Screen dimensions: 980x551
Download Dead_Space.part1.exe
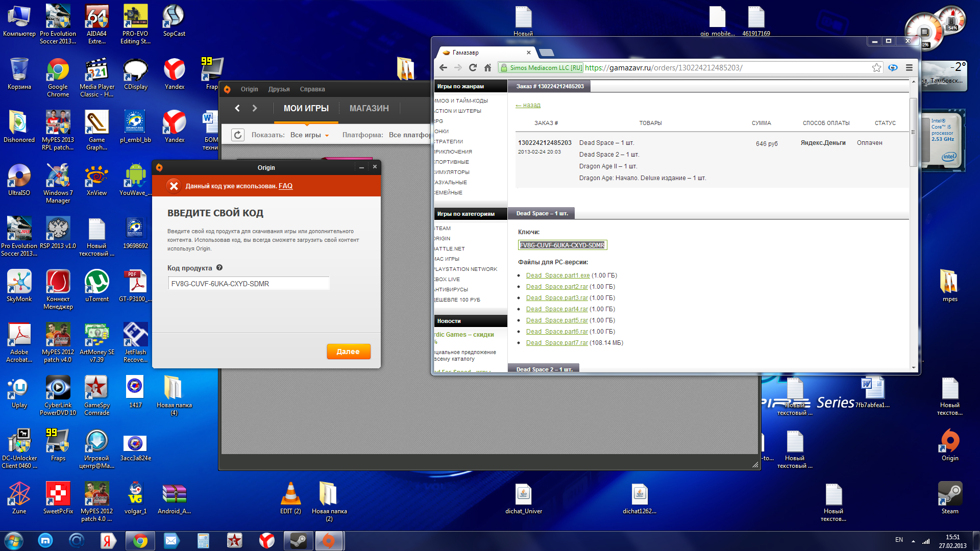click(x=558, y=275)
